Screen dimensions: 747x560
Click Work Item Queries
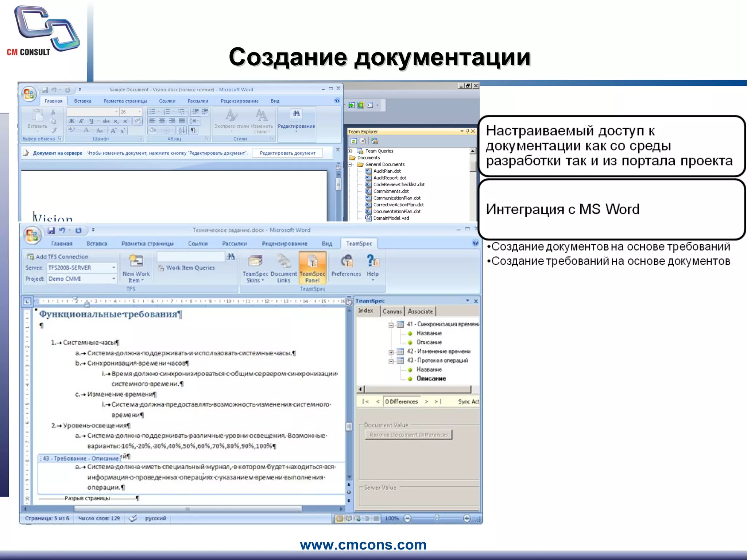[186, 268]
